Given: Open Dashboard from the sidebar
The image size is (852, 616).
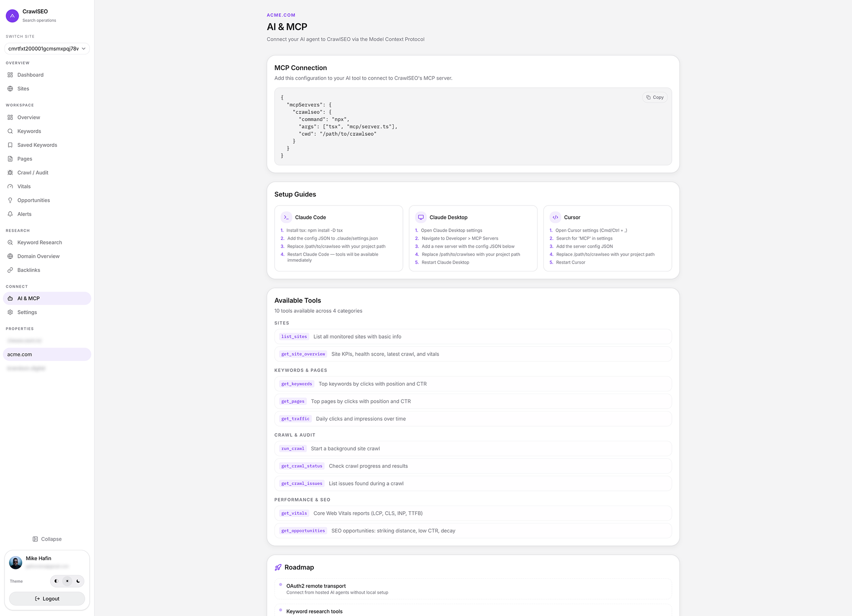Looking at the screenshot, I should 47,75.
